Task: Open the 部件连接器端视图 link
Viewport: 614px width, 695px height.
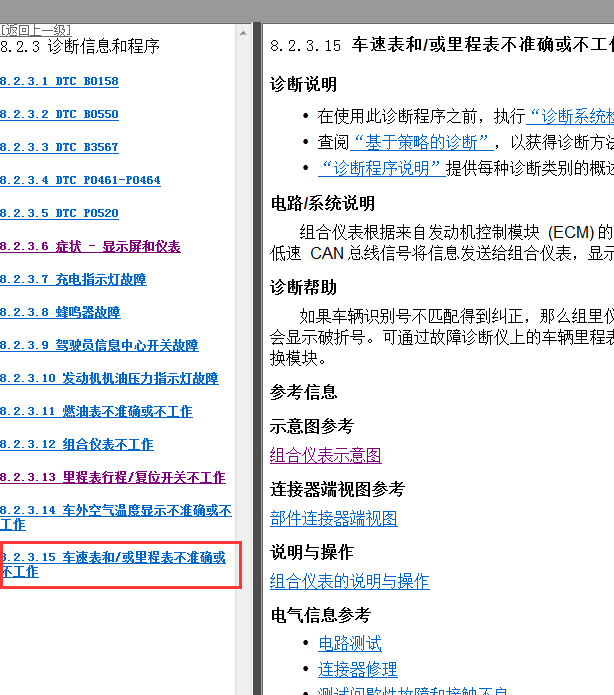Action: coord(334,519)
